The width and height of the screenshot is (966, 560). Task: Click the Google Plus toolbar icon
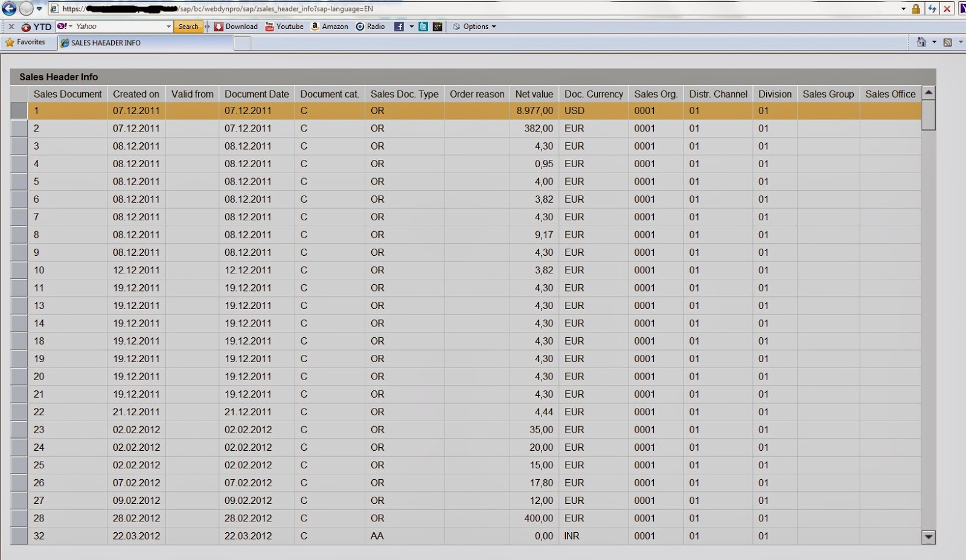coord(438,27)
